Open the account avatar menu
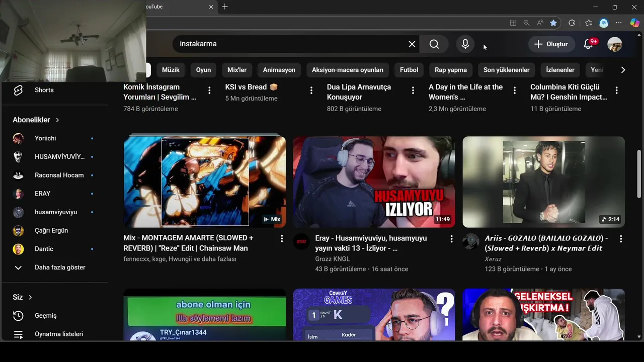The image size is (644, 362). click(x=615, y=44)
